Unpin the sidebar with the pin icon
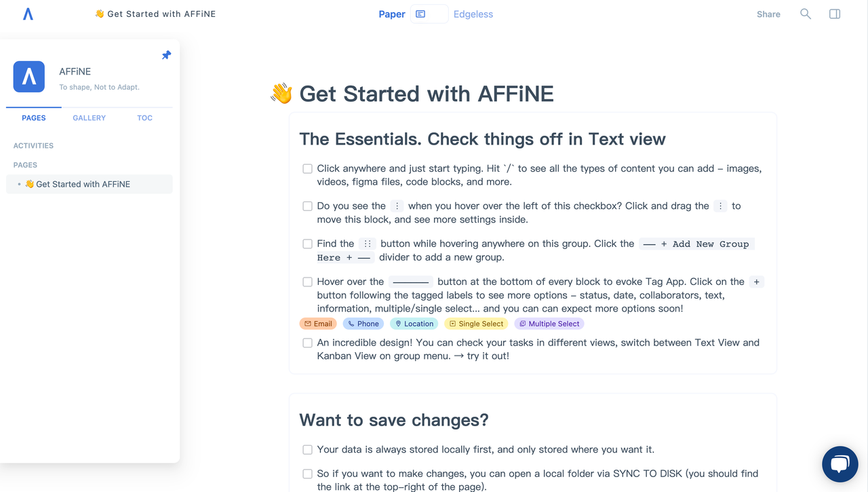This screenshot has height=492, width=868. click(x=166, y=55)
